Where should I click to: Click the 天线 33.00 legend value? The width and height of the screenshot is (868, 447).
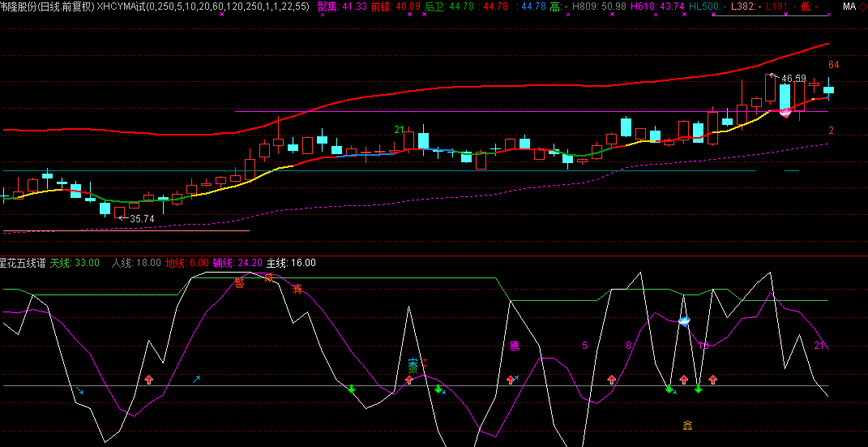(x=75, y=263)
